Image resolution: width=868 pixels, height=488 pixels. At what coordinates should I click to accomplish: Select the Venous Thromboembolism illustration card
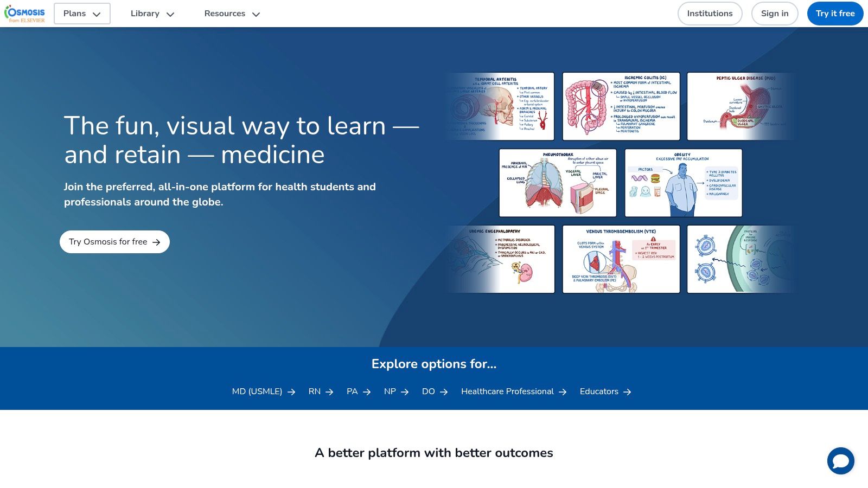pyautogui.click(x=621, y=259)
